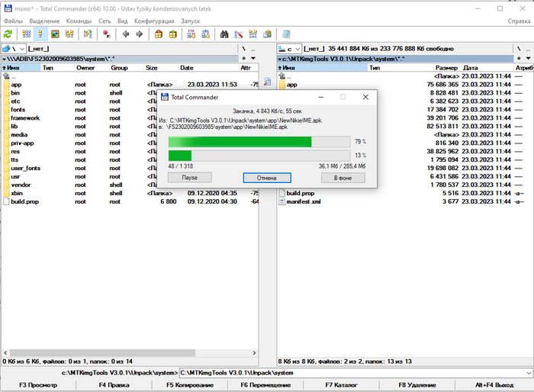Click the invert selection toolbar icon

88,34
